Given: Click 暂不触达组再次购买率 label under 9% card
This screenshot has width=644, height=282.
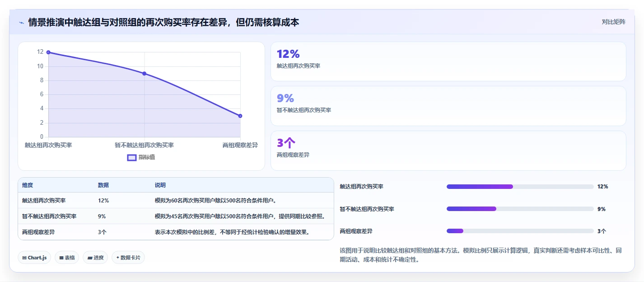Looking at the screenshot, I should point(304,110).
